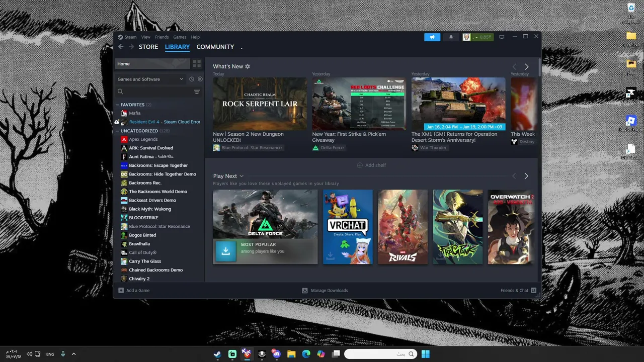Focus the library search field
This screenshot has height=362, width=644.
tap(153, 92)
